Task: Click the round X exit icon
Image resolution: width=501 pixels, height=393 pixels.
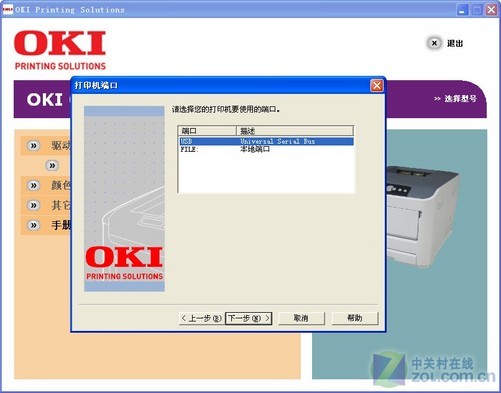Action: [x=434, y=43]
